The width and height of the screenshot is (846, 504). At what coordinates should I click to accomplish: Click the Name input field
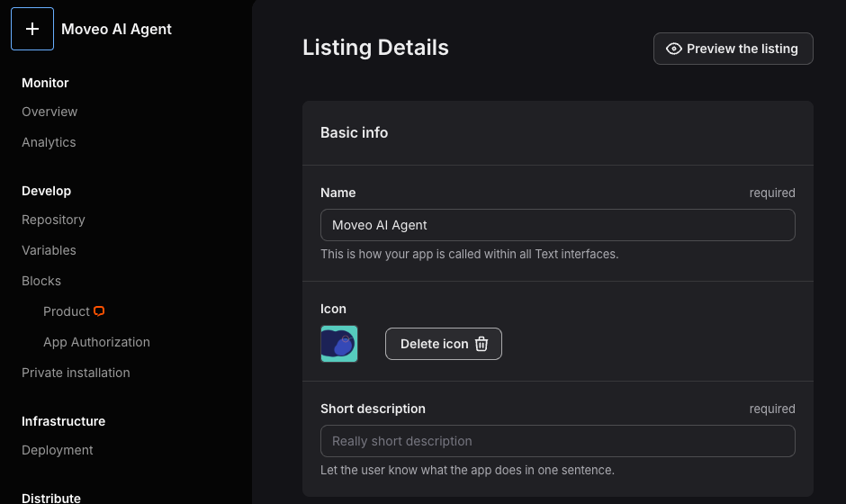click(558, 225)
